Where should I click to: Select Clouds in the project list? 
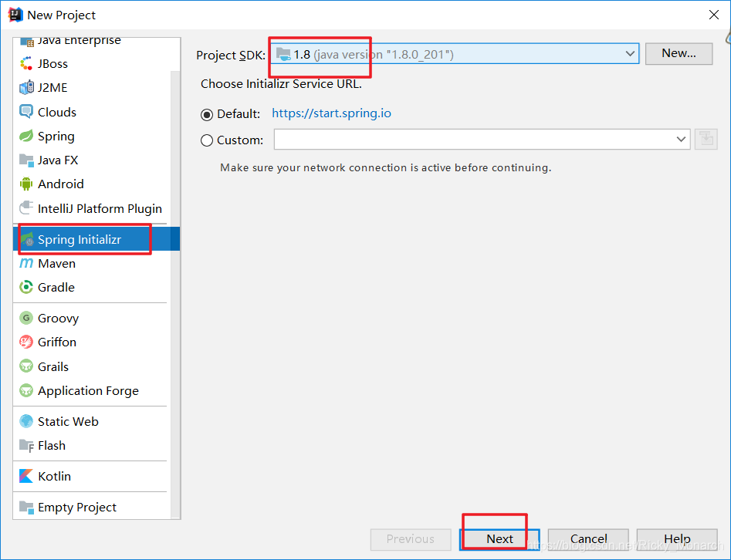pos(93,112)
